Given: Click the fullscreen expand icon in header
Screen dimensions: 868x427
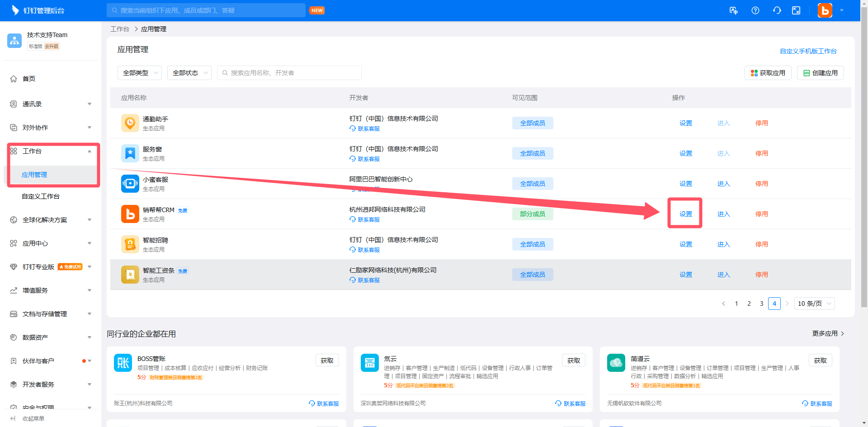Looking at the screenshot, I should point(796,10).
